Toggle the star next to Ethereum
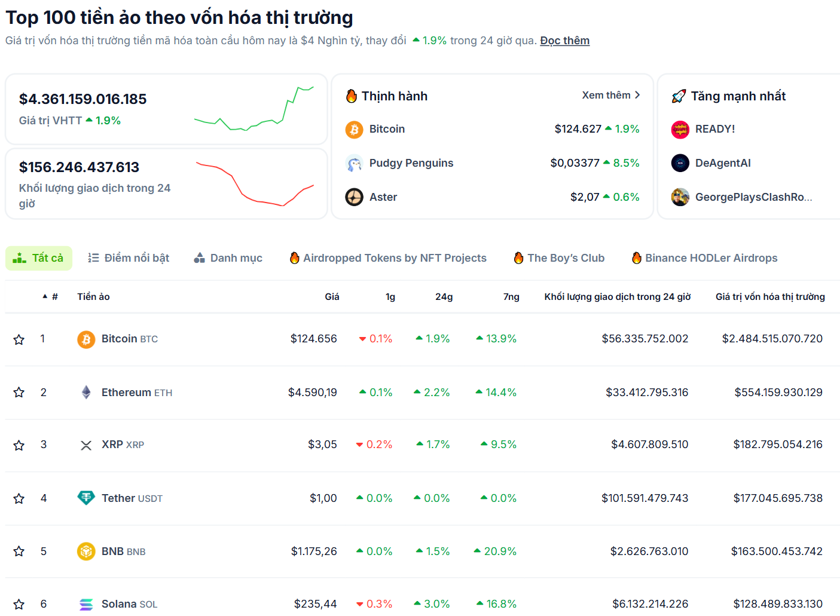 (19, 393)
